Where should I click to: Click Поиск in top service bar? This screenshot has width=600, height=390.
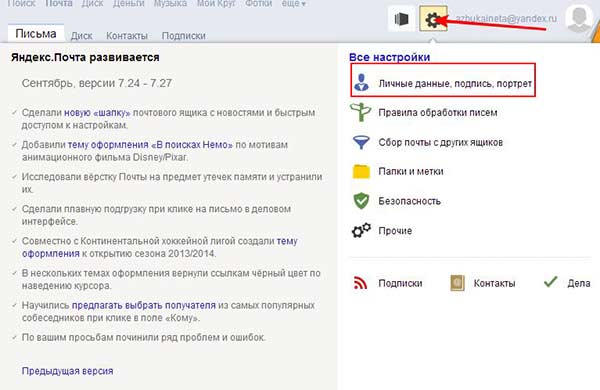click(x=21, y=3)
